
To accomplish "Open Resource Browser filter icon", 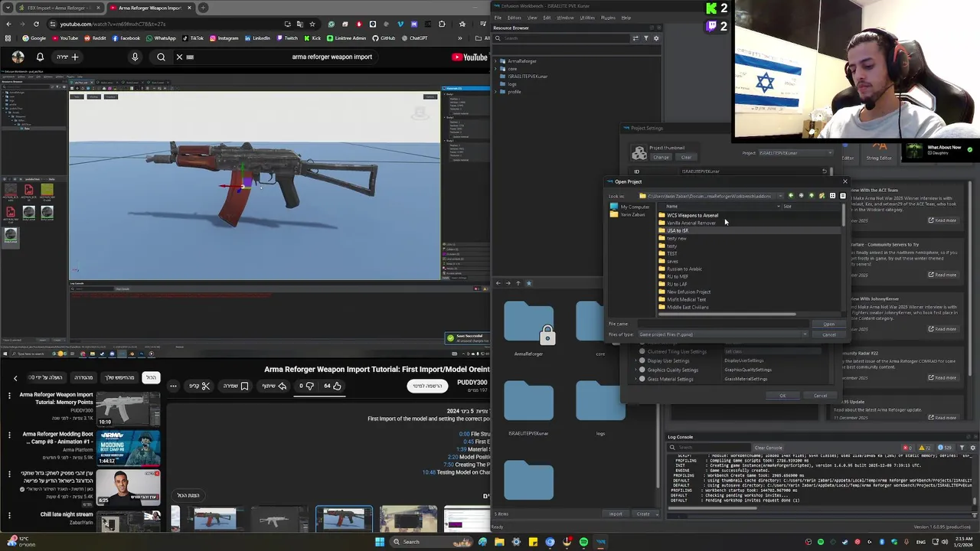I will 646,38.
